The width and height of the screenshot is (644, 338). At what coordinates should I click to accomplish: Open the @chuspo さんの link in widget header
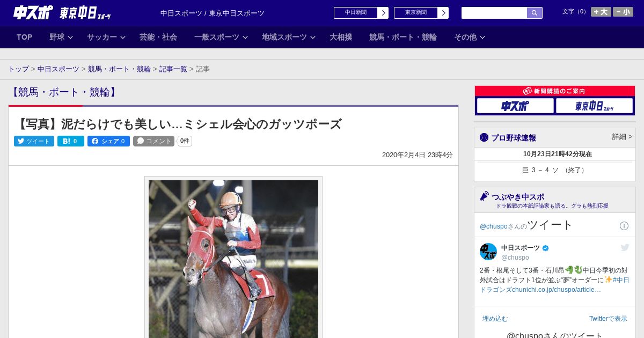pos(503,226)
